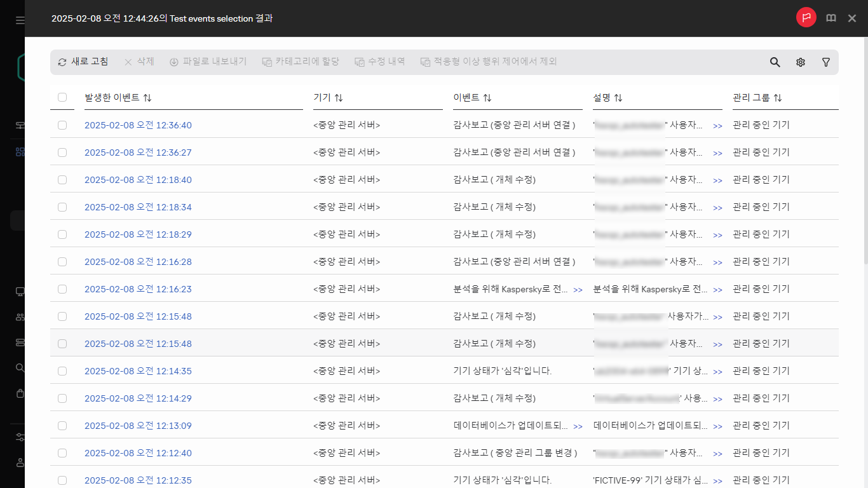Click 수정 내역 toolbar button
This screenshot has height=488, width=868.
pyautogui.click(x=380, y=62)
